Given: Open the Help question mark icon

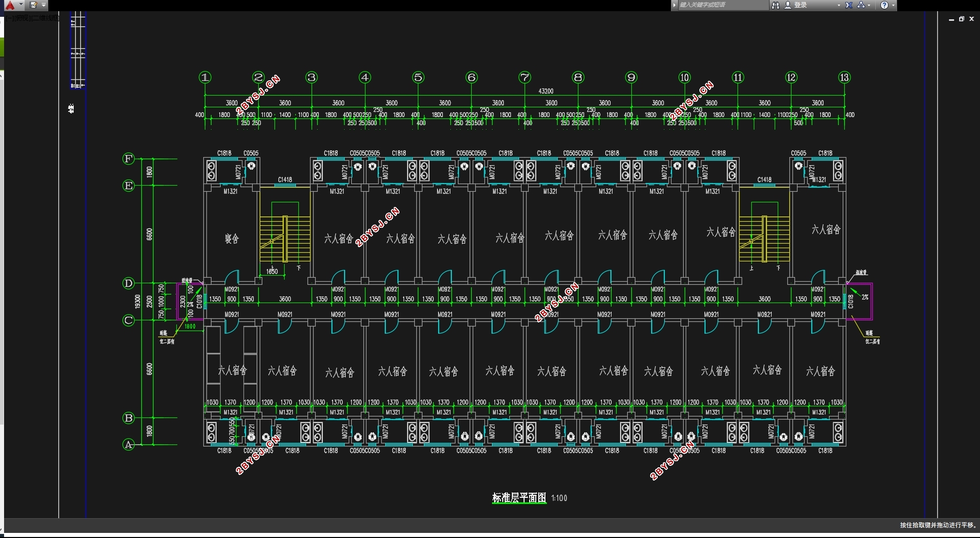Looking at the screenshot, I should click(x=884, y=5).
